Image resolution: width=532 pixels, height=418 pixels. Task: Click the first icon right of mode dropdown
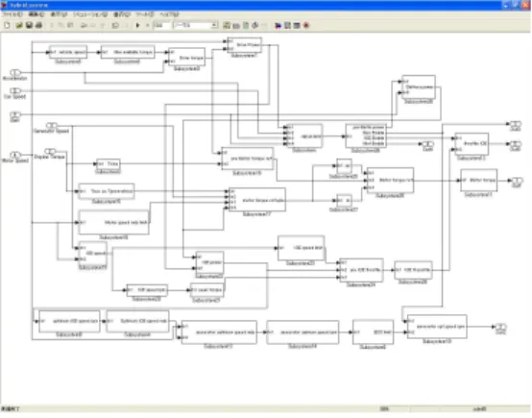(x=227, y=26)
